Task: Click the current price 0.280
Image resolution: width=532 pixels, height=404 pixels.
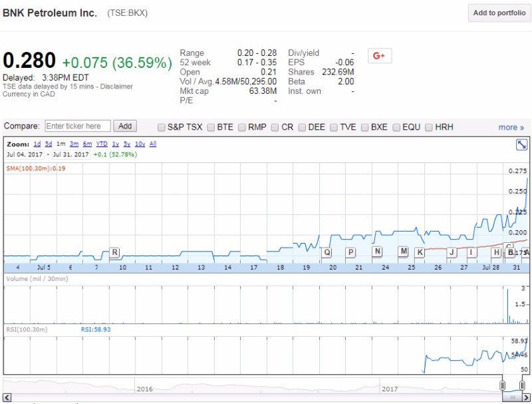Action: click(29, 61)
